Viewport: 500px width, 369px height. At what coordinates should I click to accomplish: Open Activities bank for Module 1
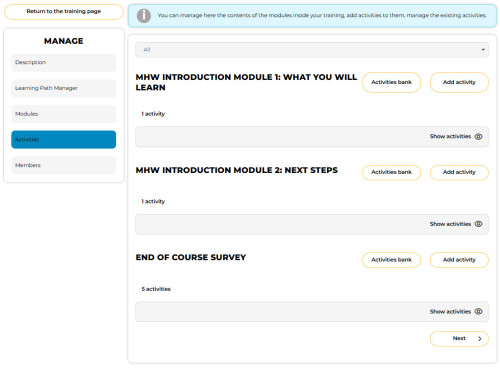point(391,82)
